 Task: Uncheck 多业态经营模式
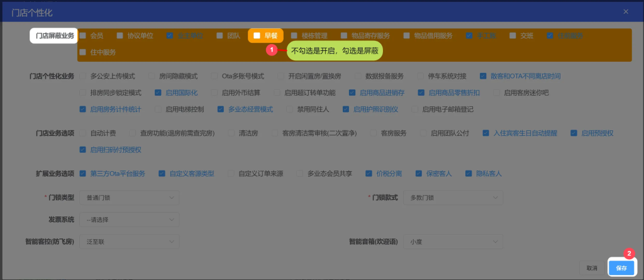click(221, 109)
